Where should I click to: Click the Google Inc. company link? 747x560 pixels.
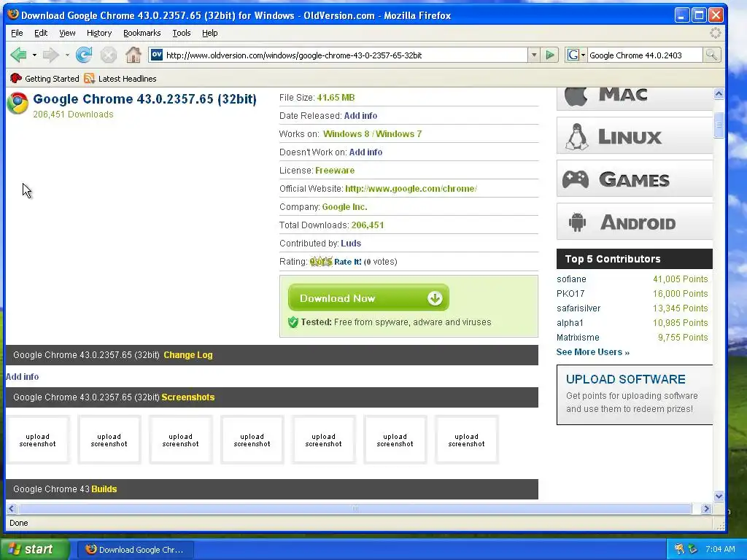(x=344, y=207)
